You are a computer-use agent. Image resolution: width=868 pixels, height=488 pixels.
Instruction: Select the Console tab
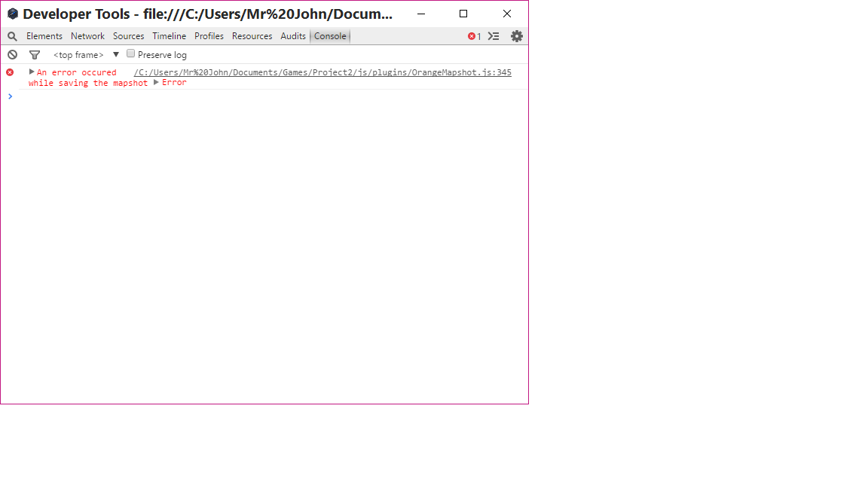(x=330, y=36)
